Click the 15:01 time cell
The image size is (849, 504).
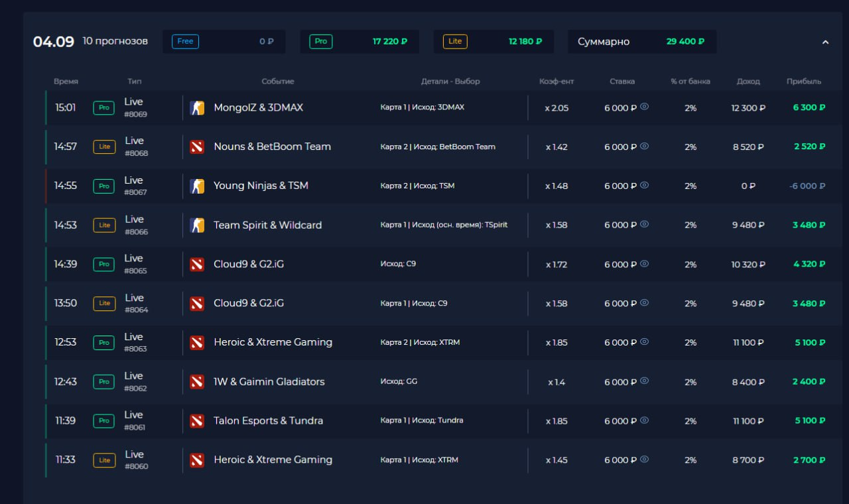point(65,107)
